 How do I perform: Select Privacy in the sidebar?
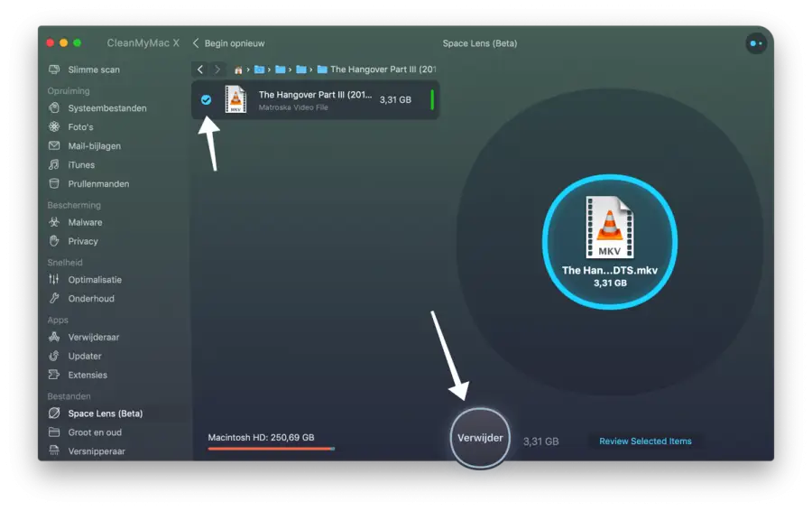pos(83,241)
